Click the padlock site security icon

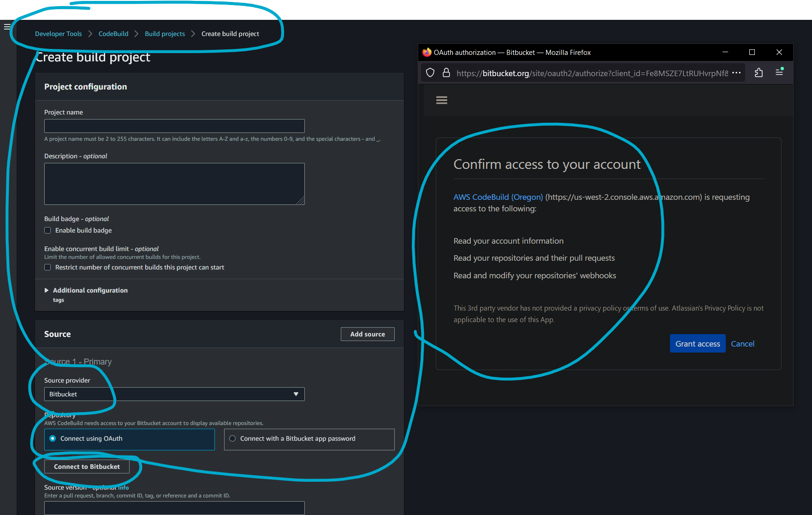[x=446, y=72]
